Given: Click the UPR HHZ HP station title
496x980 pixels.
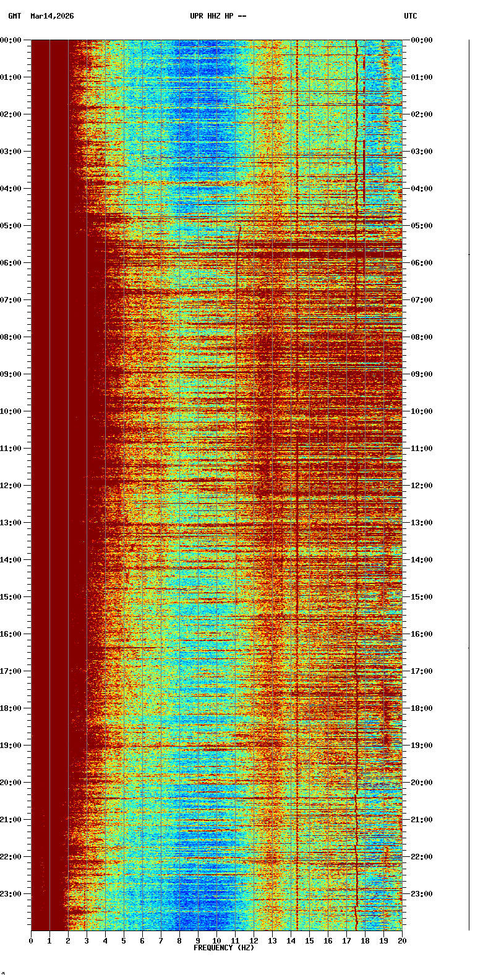Looking at the screenshot, I should (x=218, y=16).
